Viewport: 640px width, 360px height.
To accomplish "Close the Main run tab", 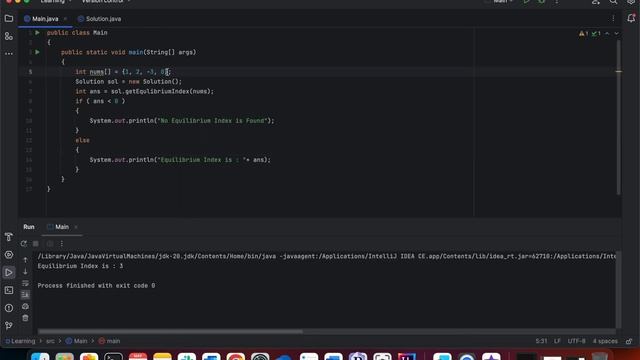I will point(76,227).
